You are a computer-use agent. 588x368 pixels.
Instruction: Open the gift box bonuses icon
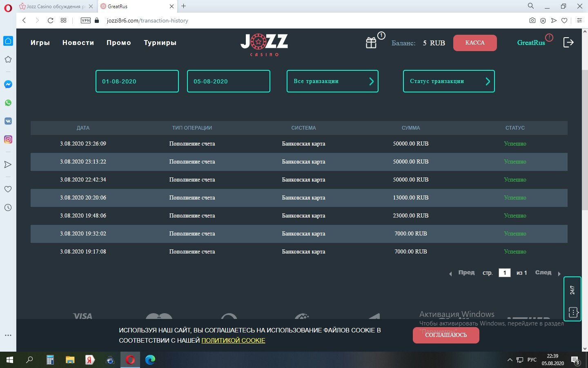click(371, 43)
